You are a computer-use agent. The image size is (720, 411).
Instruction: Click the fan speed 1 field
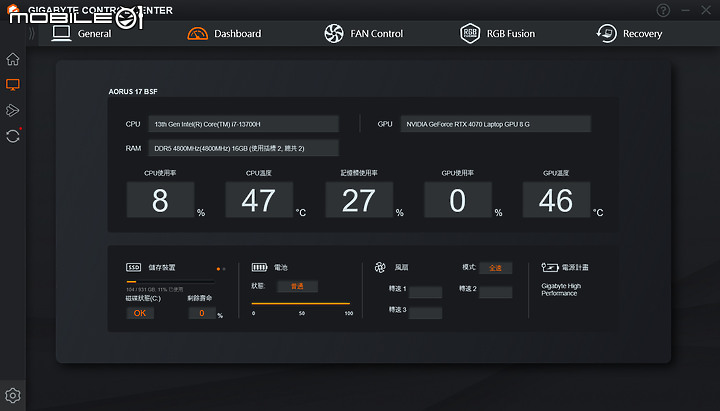[425, 292]
